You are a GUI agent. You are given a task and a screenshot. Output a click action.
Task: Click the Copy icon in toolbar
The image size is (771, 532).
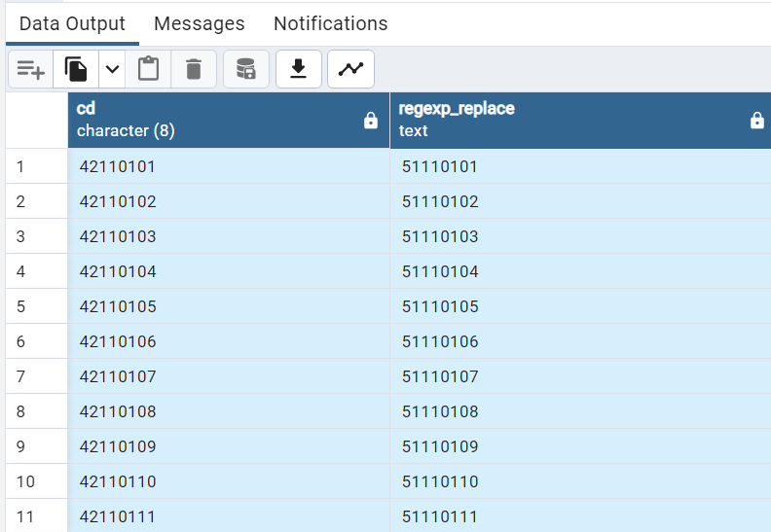pos(76,69)
